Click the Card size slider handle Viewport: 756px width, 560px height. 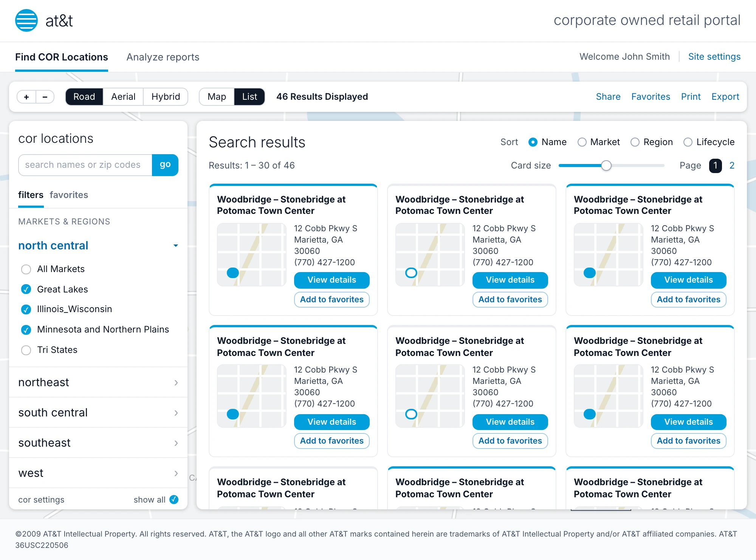pyautogui.click(x=606, y=166)
